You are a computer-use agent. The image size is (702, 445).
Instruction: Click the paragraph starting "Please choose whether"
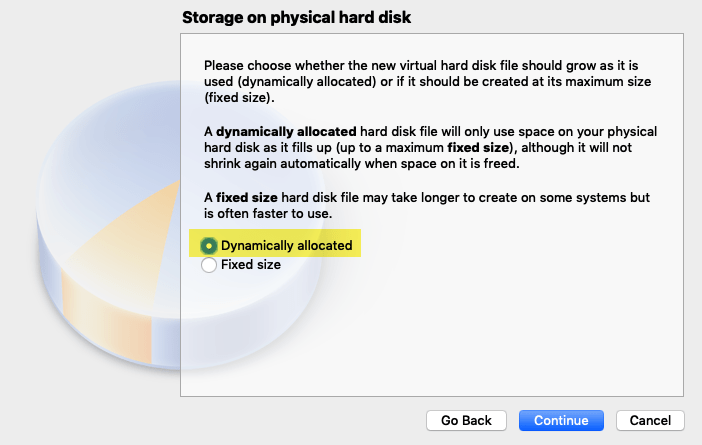point(428,81)
